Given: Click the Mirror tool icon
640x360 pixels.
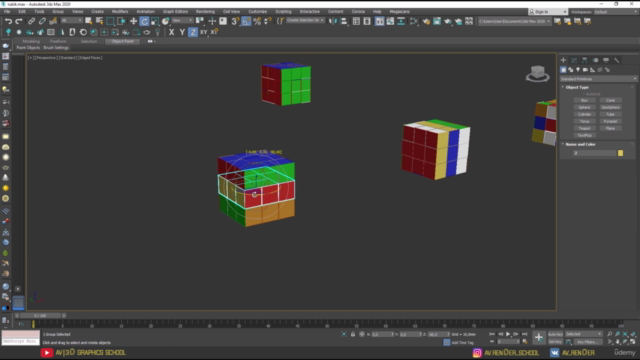Looking at the screenshot, I should click(333, 21).
